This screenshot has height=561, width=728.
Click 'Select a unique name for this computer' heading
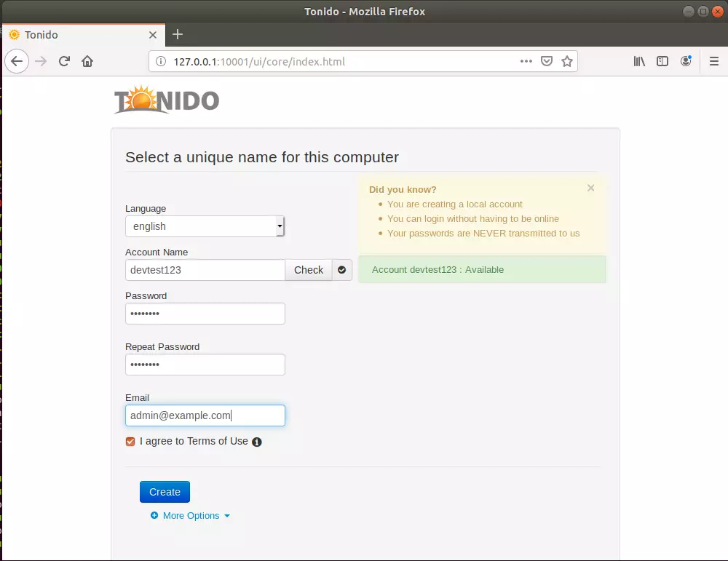(x=262, y=157)
